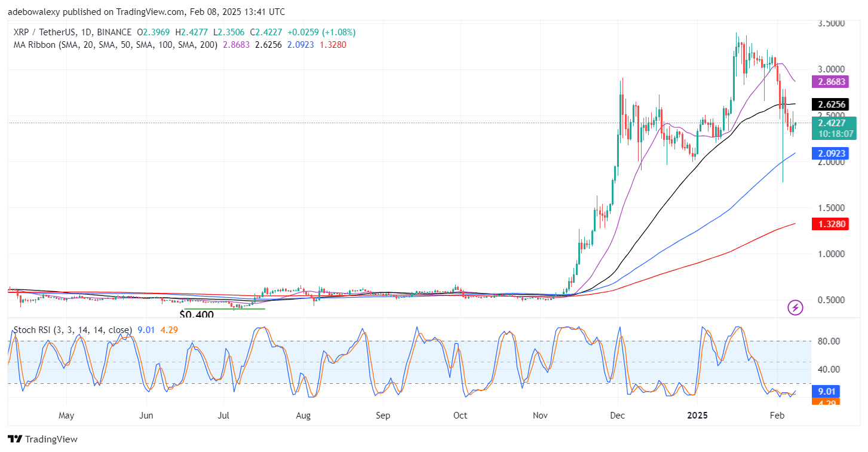Click the Aug label on time axis
Viewport: 868px width, 452px height.
coord(303,415)
